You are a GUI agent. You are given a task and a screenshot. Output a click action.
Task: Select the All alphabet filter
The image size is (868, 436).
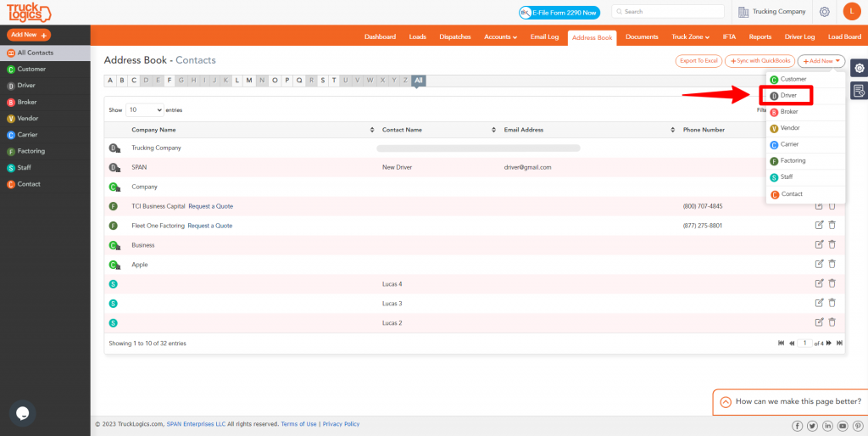pos(419,81)
